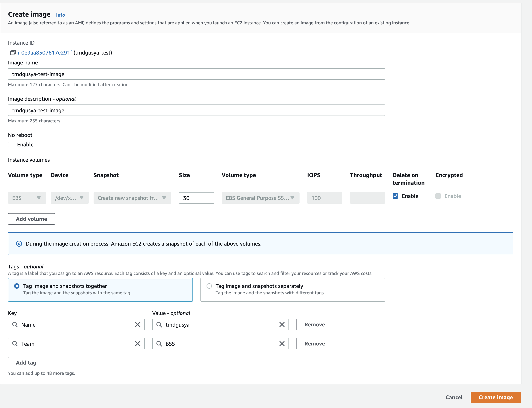Clear the BSS value with X icon
The image size is (532, 408).
click(282, 344)
